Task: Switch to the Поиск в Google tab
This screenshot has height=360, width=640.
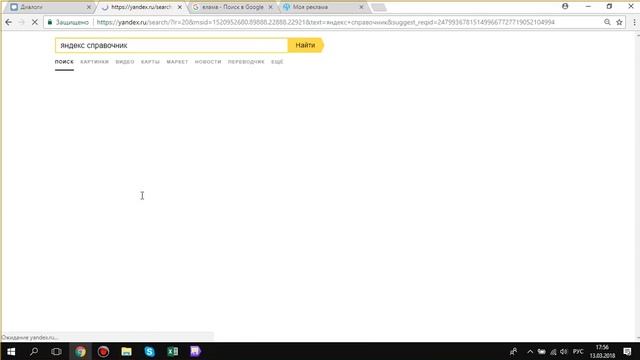Action: pos(233,7)
